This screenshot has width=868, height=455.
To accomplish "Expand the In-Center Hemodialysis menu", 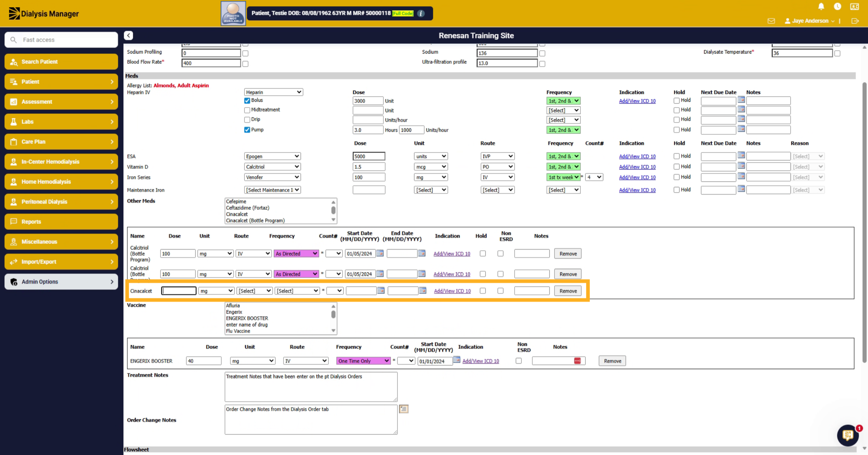I will coord(61,162).
